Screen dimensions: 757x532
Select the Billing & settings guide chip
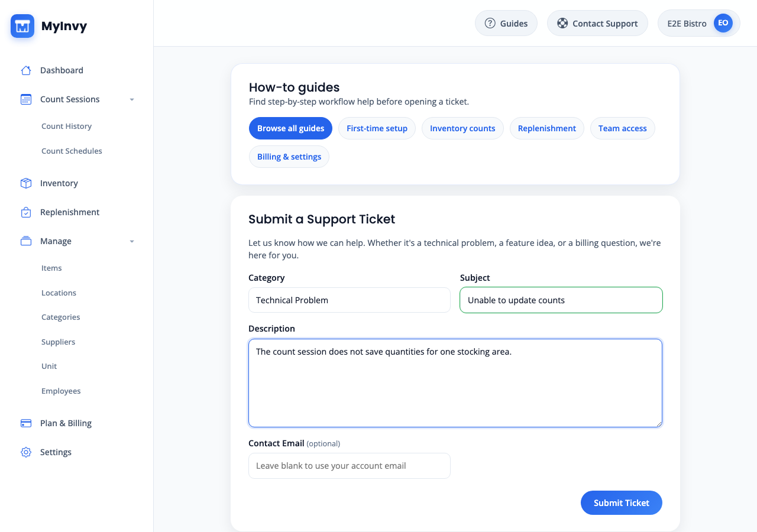pos(289,157)
